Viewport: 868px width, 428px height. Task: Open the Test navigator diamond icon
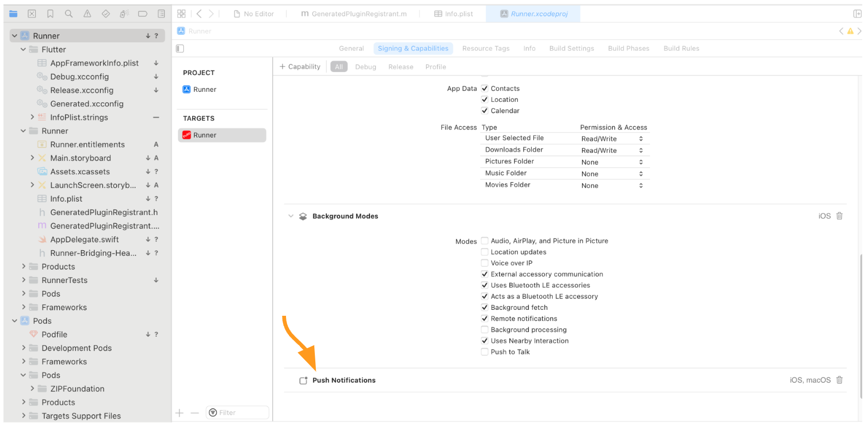tap(106, 14)
